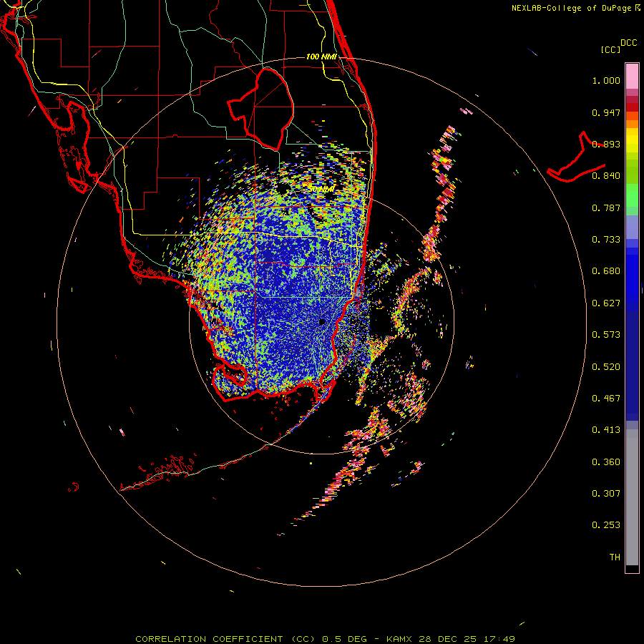This screenshot has height=644, width=644.
Task: Click the [CC] units label
Action: click(x=611, y=49)
